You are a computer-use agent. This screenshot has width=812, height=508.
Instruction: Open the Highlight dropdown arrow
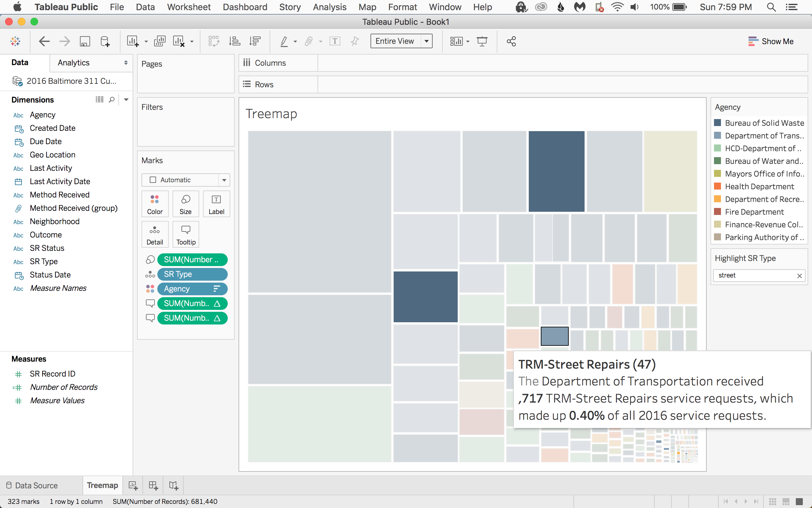pyautogui.click(x=295, y=42)
